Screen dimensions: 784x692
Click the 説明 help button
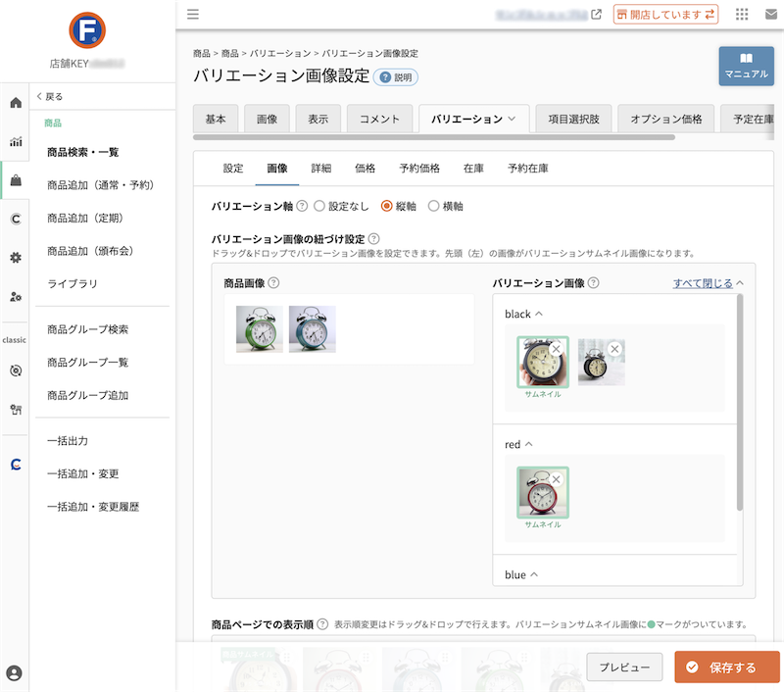click(396, 77)
